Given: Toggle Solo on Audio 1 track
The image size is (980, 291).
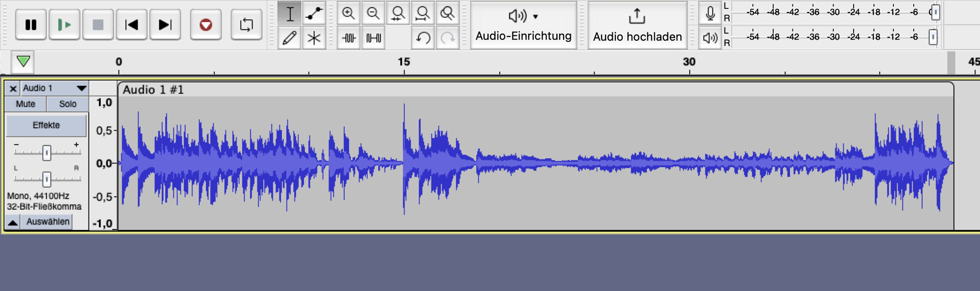Looking at the screenshot, I should coord(68,104).
